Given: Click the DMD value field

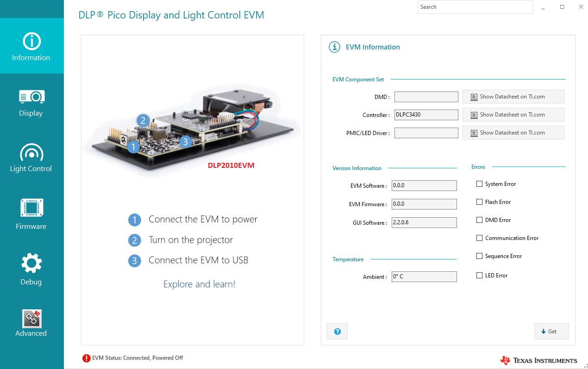Looking at the screenshot, I should (x=426, y=97).
